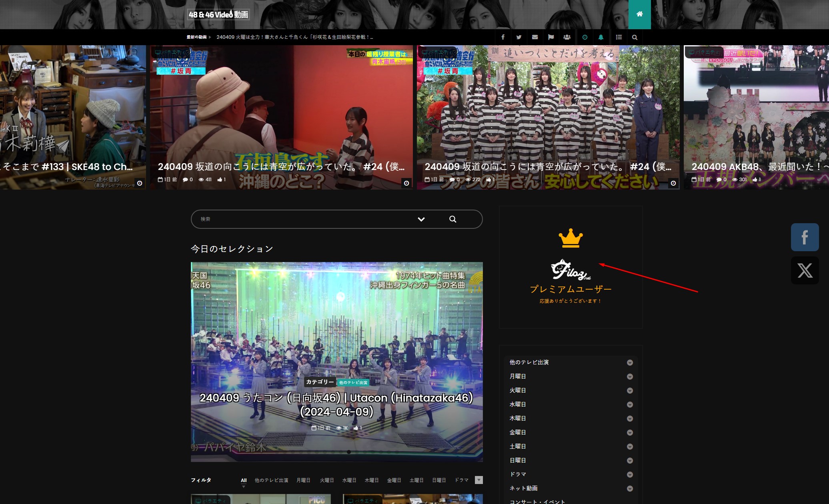
Task: Click the floating X share button
Action: (805, 270)
